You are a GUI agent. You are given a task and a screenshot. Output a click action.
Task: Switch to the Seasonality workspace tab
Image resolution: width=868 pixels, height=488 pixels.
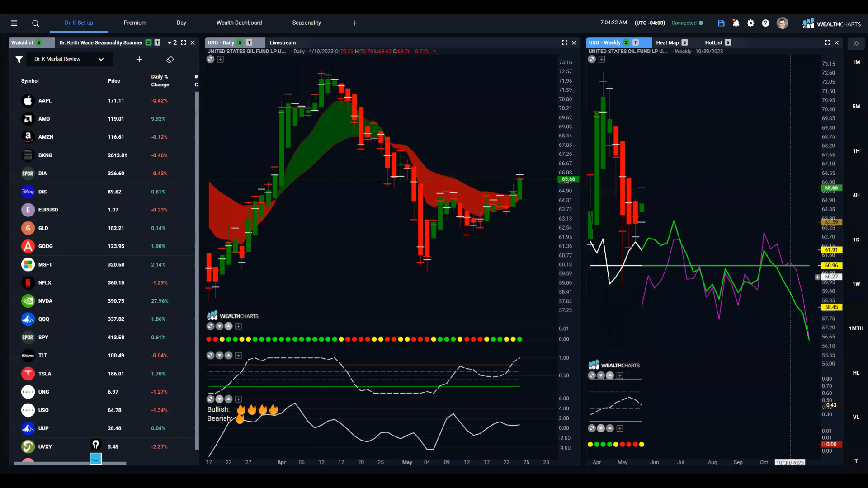tap(307, 23)
